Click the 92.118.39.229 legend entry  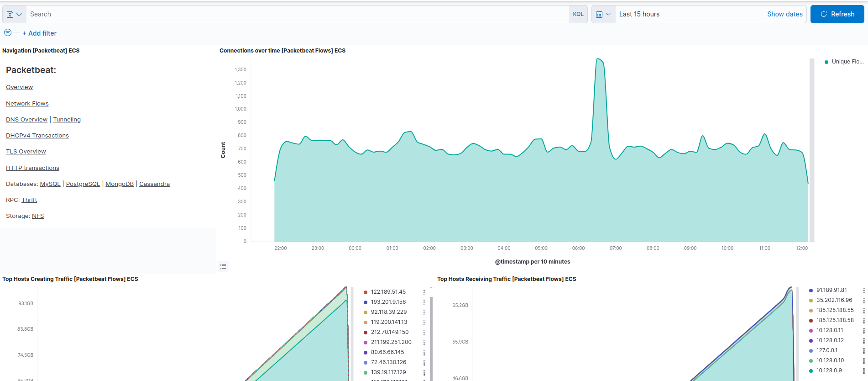pos(388,312)
